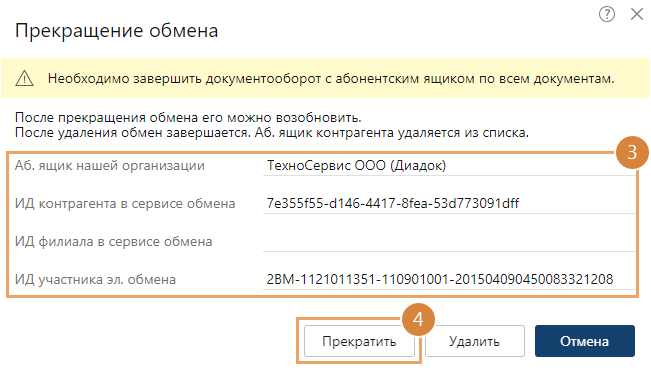The image size is (651, 376).
Task: Click the orange number 3 badge
Action: point(632,152)
